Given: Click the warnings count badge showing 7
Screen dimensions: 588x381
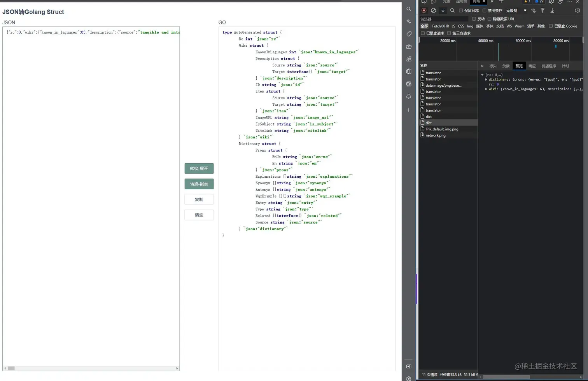Looking at the screenshot, I should (527, 2).
